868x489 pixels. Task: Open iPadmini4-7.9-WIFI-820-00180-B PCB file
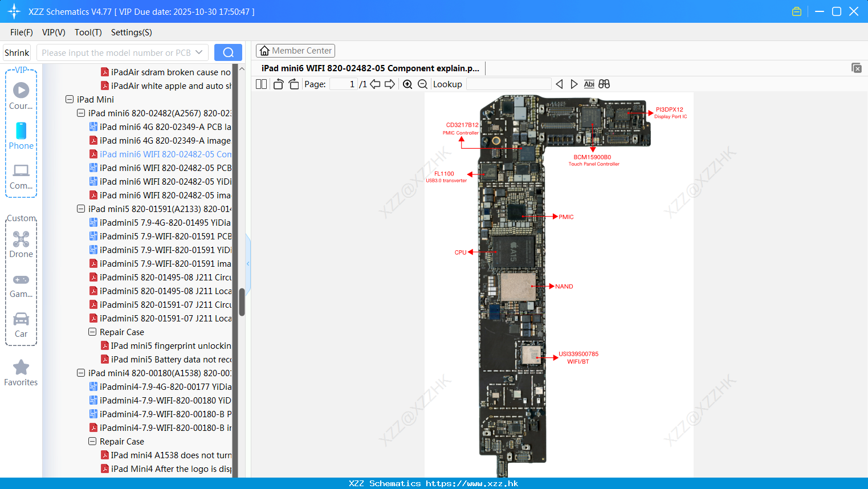160,414
